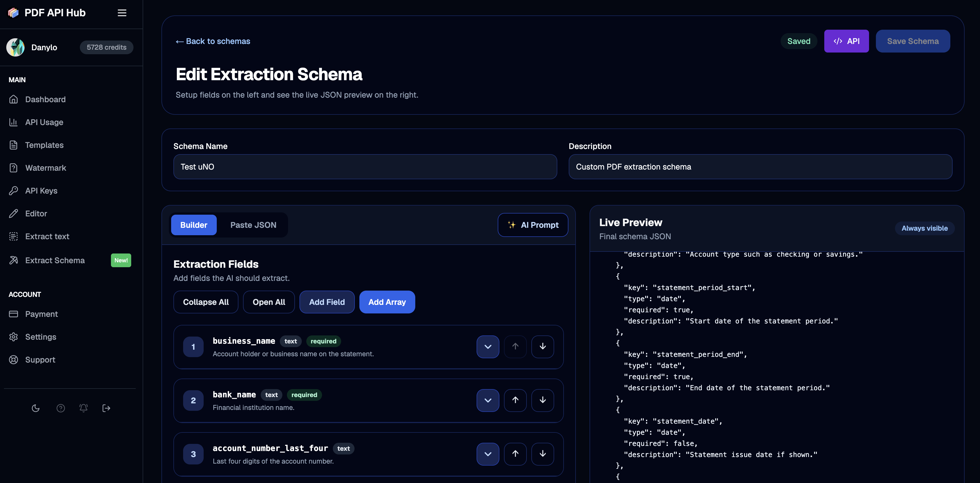Click the Always visible badge

(x=924, y=228)
